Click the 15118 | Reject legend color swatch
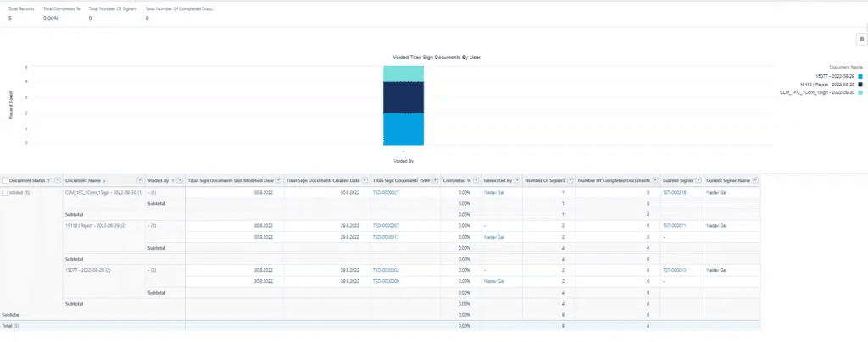 coord(860,84)
